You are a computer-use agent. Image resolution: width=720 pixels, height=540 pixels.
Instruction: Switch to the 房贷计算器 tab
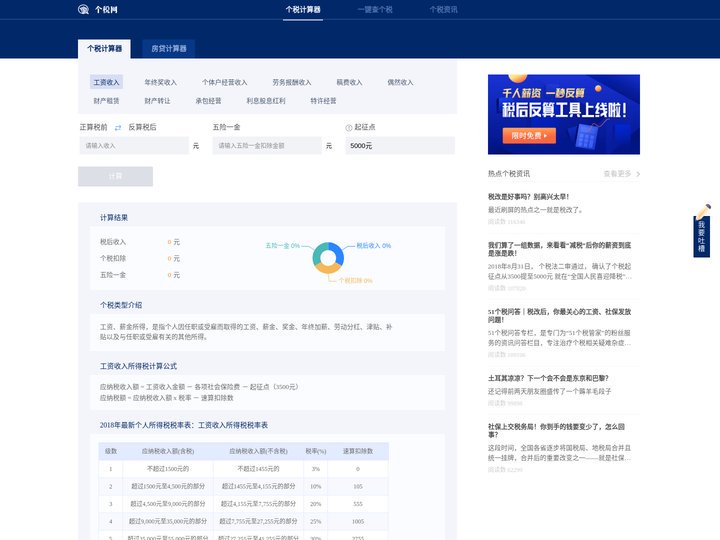169,49
